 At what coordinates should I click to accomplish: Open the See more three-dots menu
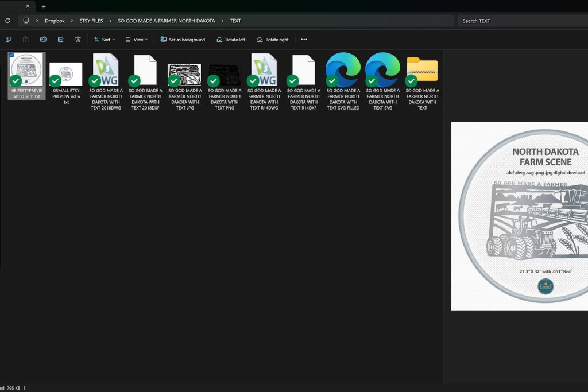304,40
